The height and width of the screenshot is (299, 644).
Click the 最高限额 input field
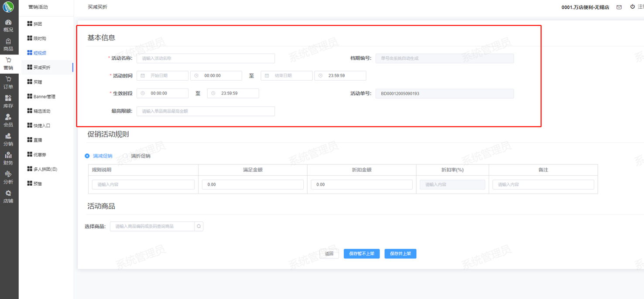tap(206, 111)
